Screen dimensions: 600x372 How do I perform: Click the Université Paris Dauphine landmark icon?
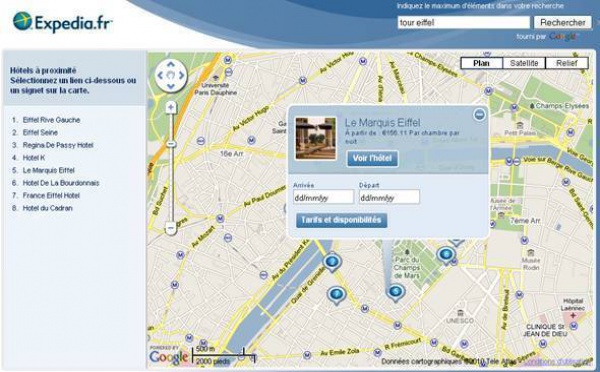pyautogui.click(x=215, y=78)
